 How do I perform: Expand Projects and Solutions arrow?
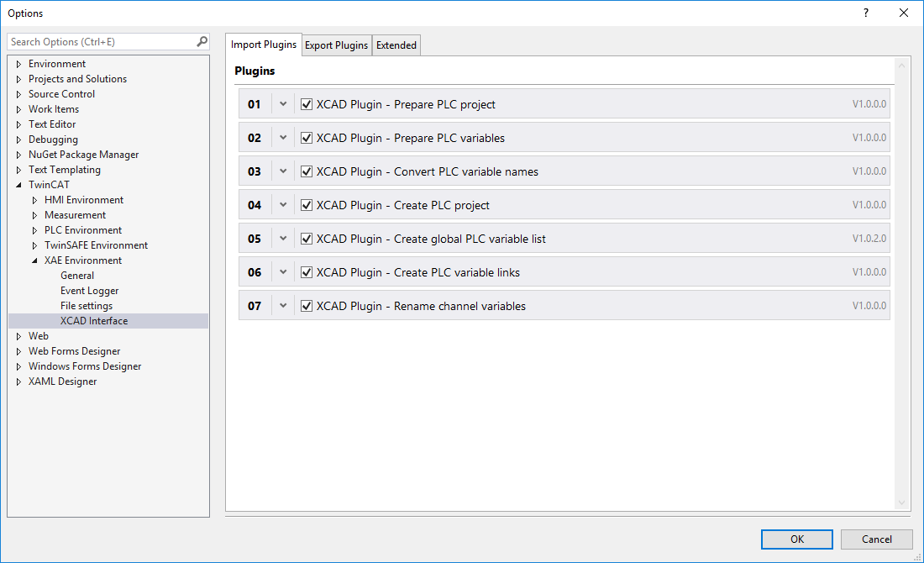[18, 79]
